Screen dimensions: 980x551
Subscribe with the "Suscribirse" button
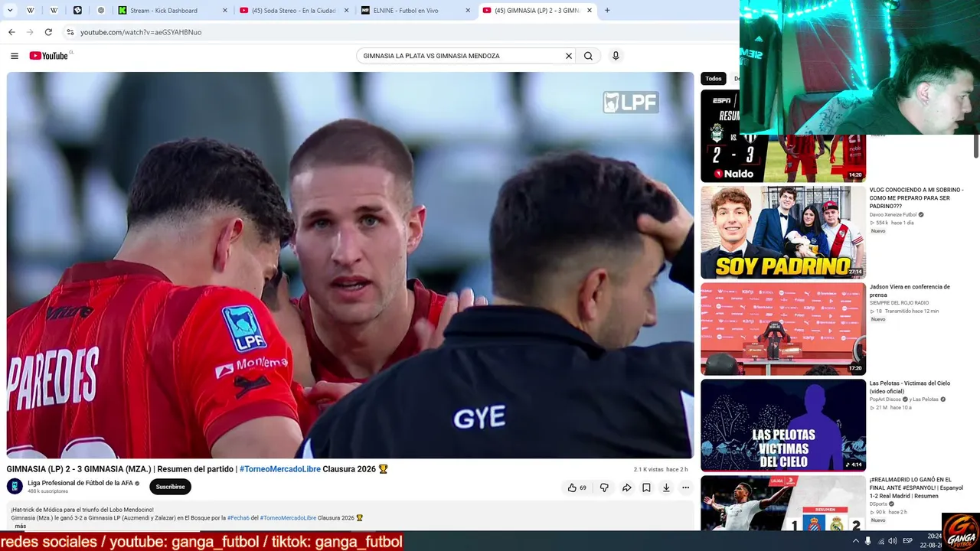170,487
